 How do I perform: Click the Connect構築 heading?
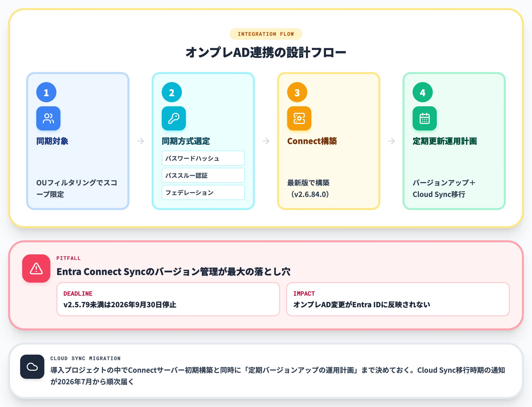tap(312, 141)
